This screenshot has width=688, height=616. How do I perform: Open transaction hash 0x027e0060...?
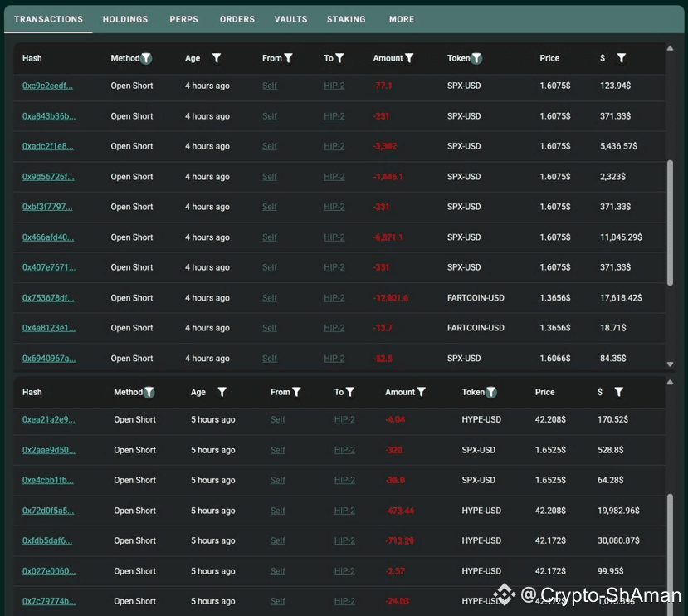[49, 572]
